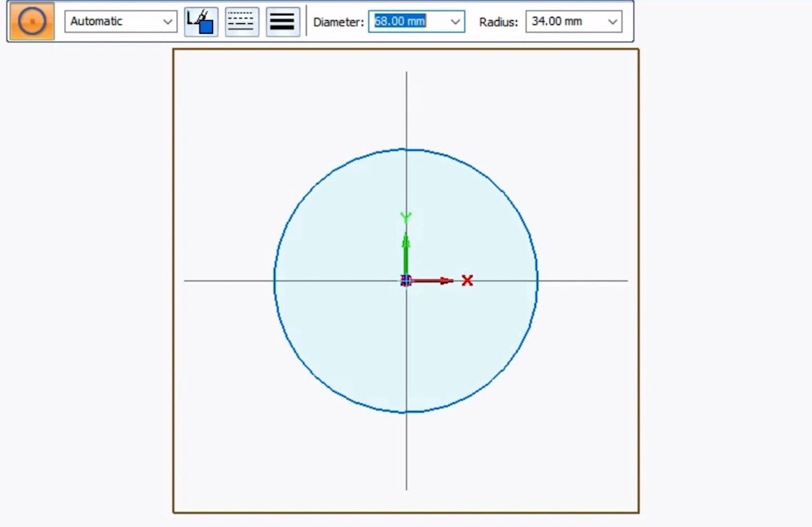Click the red X axis label
812x527 pixels.
(x=467, y=280)
